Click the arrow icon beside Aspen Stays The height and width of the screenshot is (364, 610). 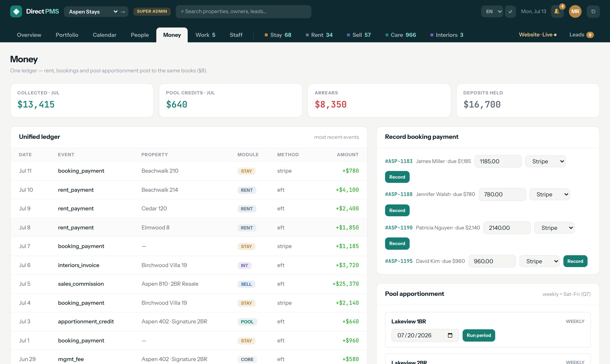click(x=123, y=12)
